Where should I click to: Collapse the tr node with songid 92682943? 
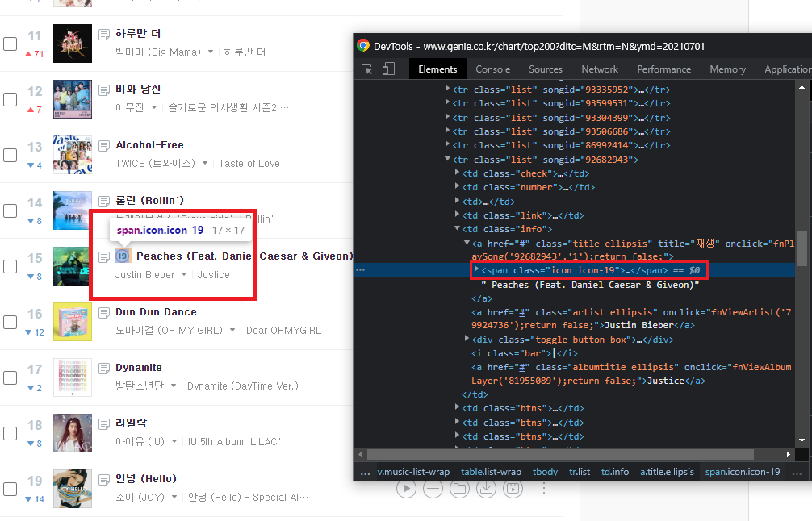tap(447, 159)
